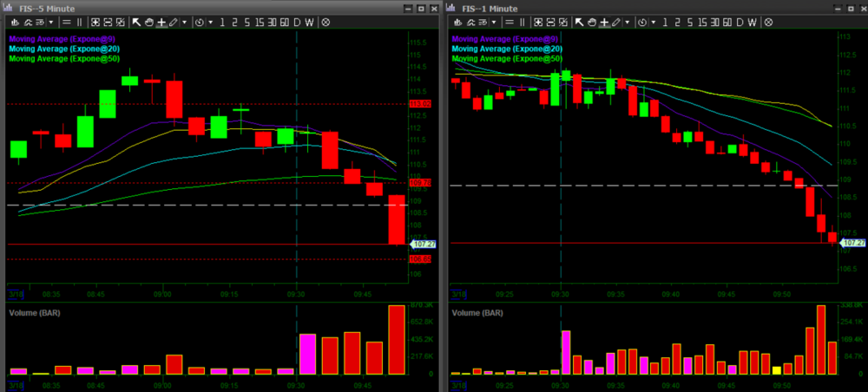Screen dimensions: 868x392
Task: Open time interval dropdown arrow in 1 Minute chart
Action: coord(654,22)
